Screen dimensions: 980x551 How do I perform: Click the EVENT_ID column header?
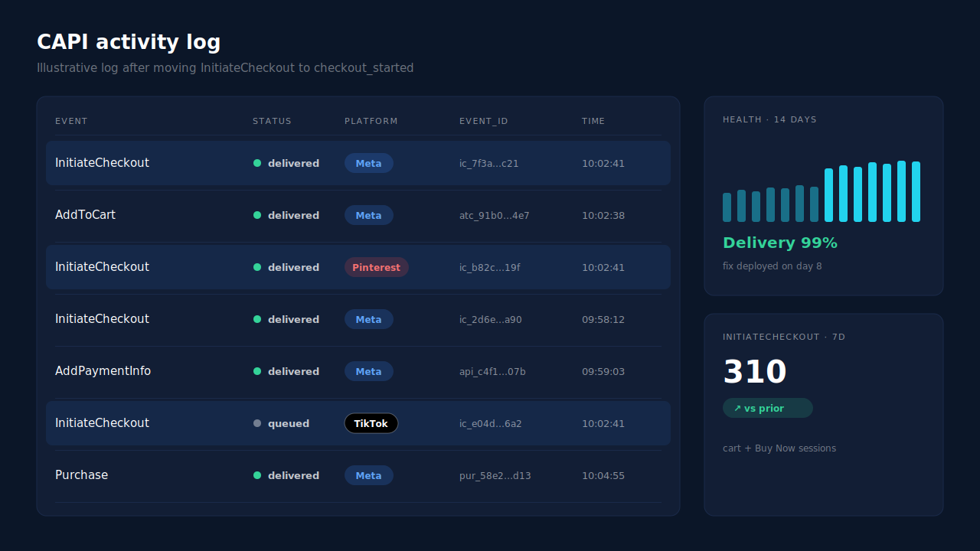pyautogui.click(x=484, y=121)
